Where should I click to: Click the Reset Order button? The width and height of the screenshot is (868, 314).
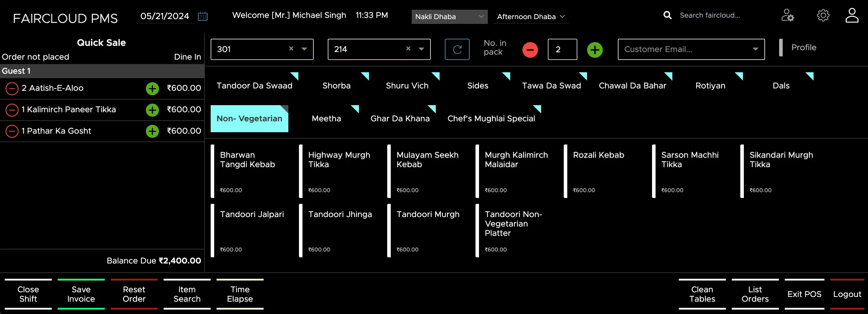pyautogui.click(x=134, y=294)
